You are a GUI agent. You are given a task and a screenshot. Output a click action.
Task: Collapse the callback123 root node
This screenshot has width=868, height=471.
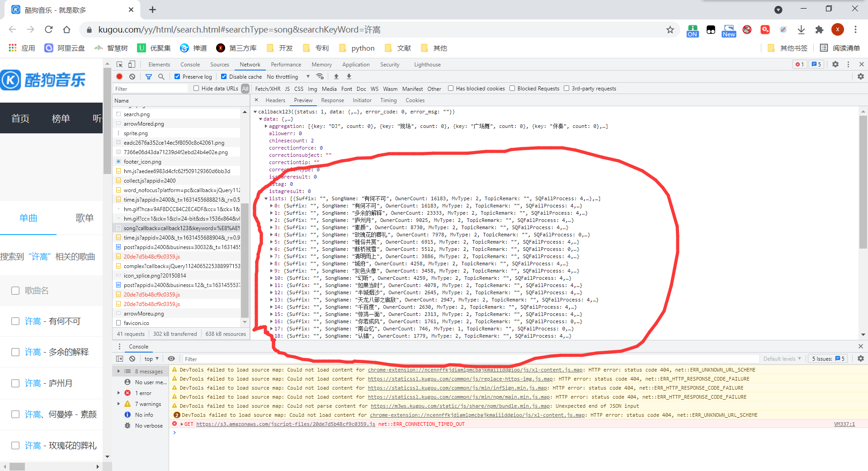[255, 112]
